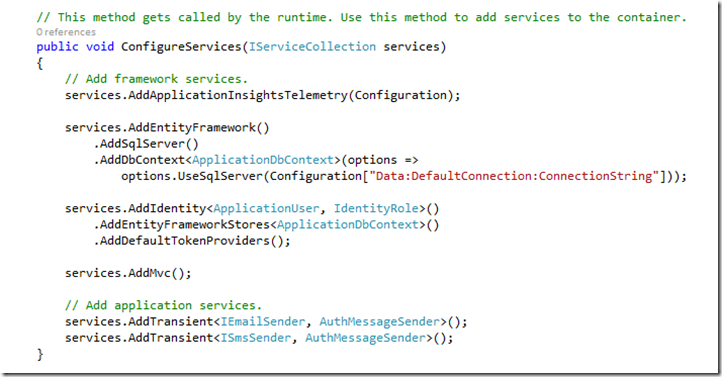Click the IdentityRole type name

376,209
